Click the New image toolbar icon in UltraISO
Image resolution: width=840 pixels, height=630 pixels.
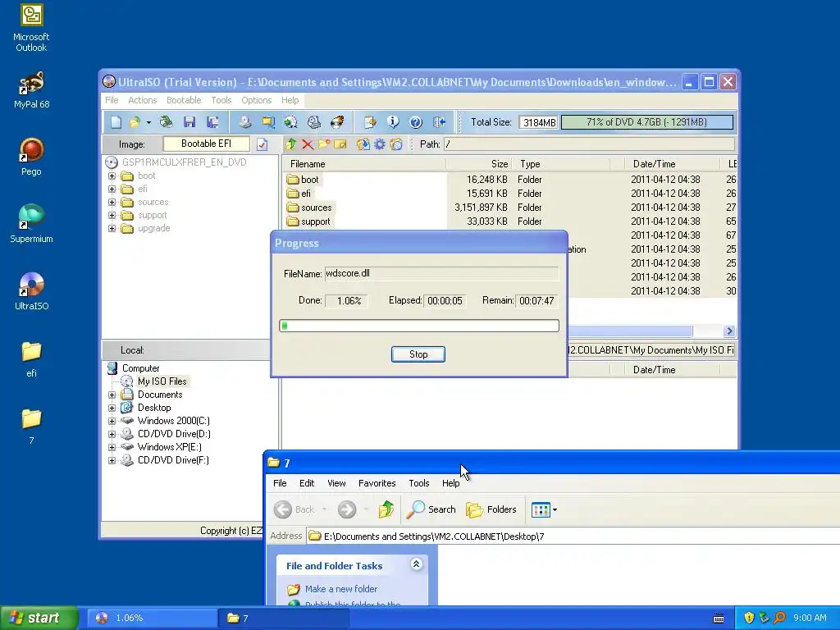(x=116, y=122)
